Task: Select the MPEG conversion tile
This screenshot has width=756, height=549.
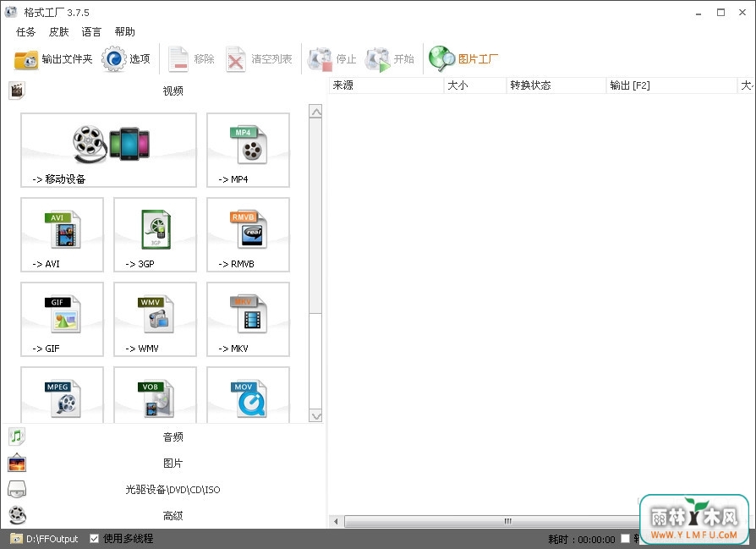Action: (x=63, y=395)
